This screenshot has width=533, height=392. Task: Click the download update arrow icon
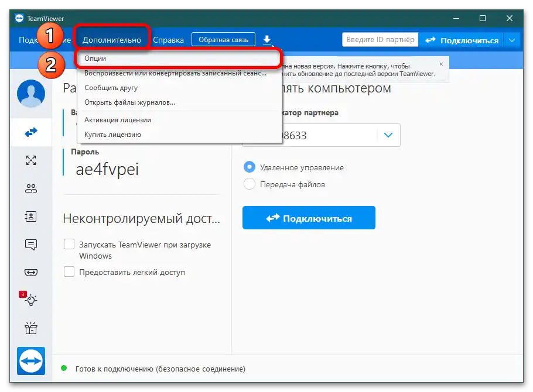(x=267, y=40)
